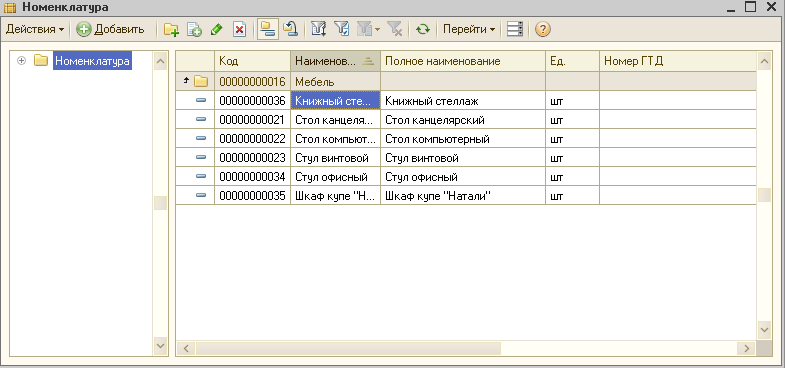This screenshot has height=368, width=785.
Task: Click the green pencil edit icon
Action: [x=216, y=30]
